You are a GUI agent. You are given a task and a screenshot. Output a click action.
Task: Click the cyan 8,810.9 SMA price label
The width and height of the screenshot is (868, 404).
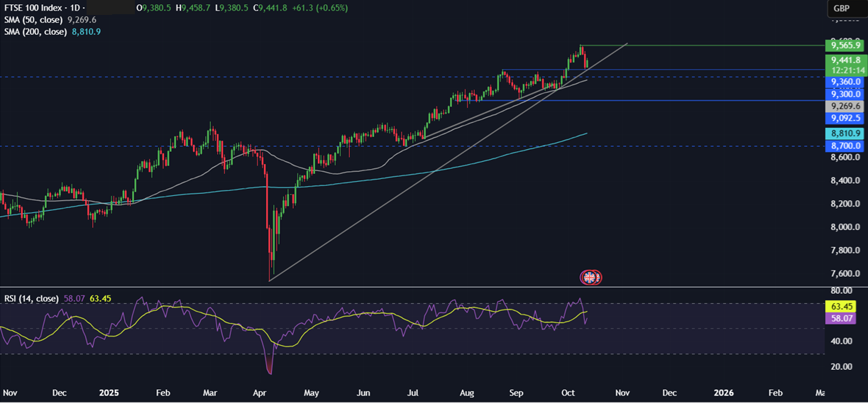coord(842,133)
